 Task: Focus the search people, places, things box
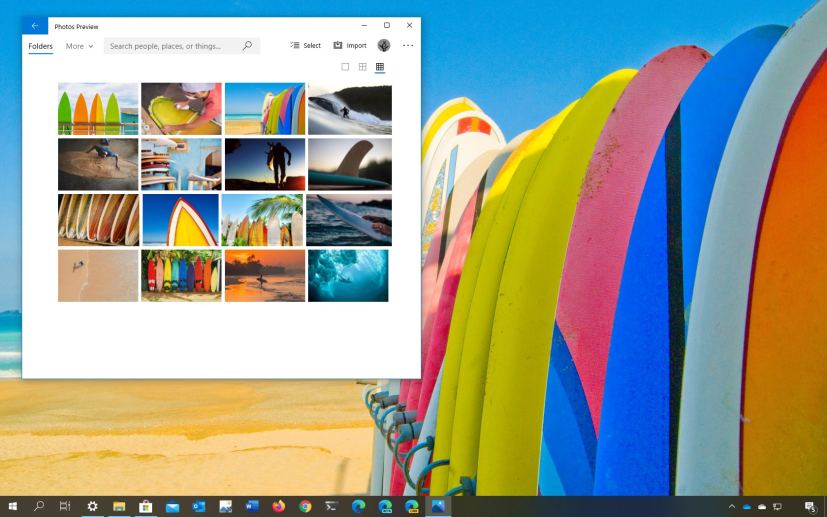pyautogui.click(x=182, y=46)
